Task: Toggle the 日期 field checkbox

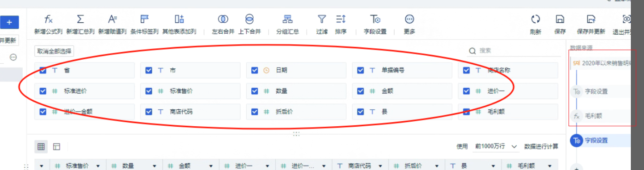Action: tap(255, 70)
